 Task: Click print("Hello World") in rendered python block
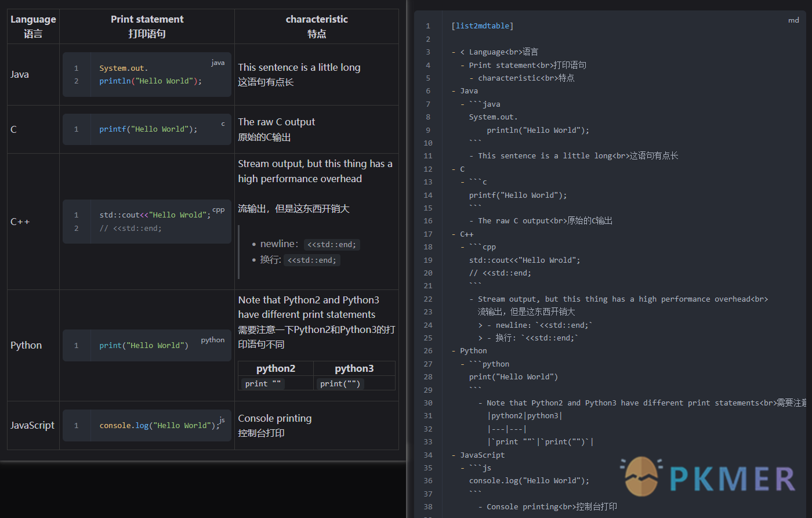click(x=144, y=346)
